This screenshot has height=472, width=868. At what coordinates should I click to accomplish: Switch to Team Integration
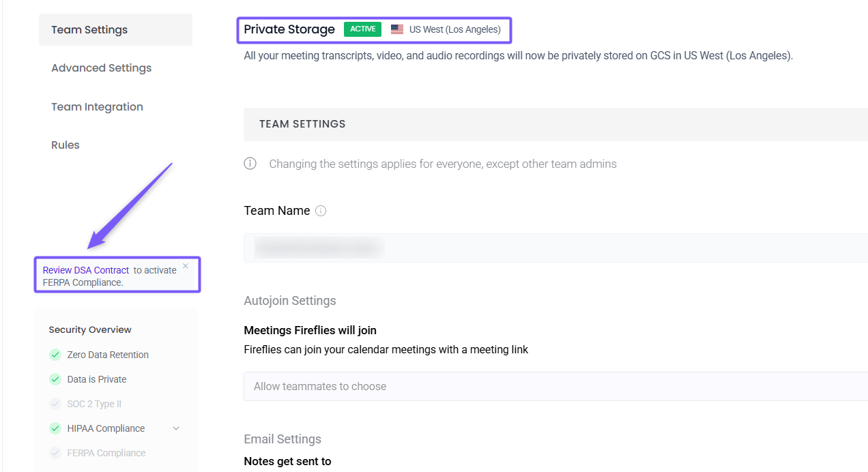pyautogui.click(x=97, y=107)
